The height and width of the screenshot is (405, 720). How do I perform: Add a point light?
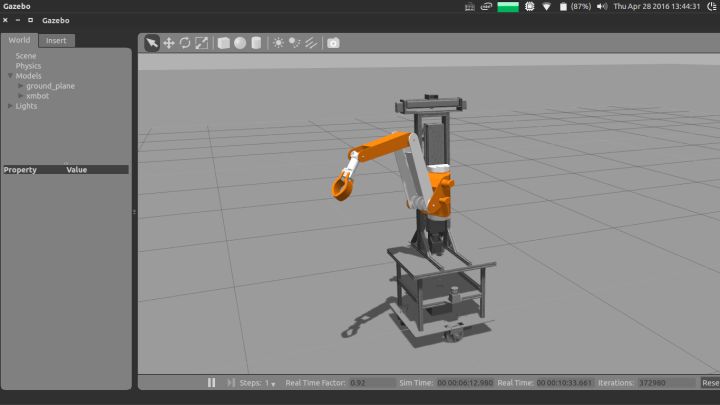pyautogui.click(x=278, y=43)
